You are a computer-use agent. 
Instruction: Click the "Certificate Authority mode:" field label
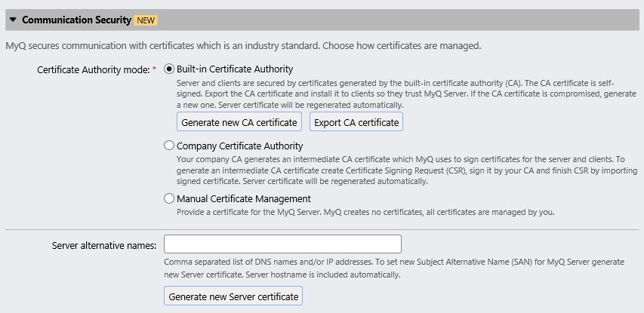pos(93,69)
